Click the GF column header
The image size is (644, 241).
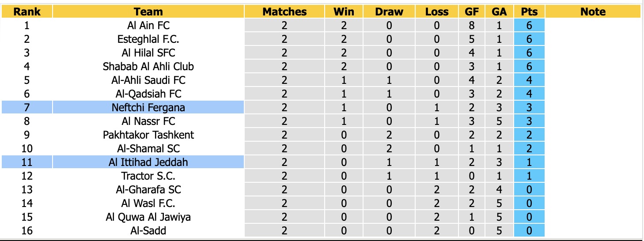click(472, 12)
